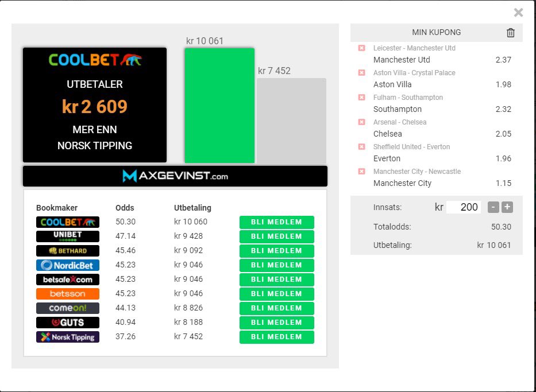Remove Sheffield United - Everton selection
The width and height of the screenshot is (536, 392).
point(361,146)
